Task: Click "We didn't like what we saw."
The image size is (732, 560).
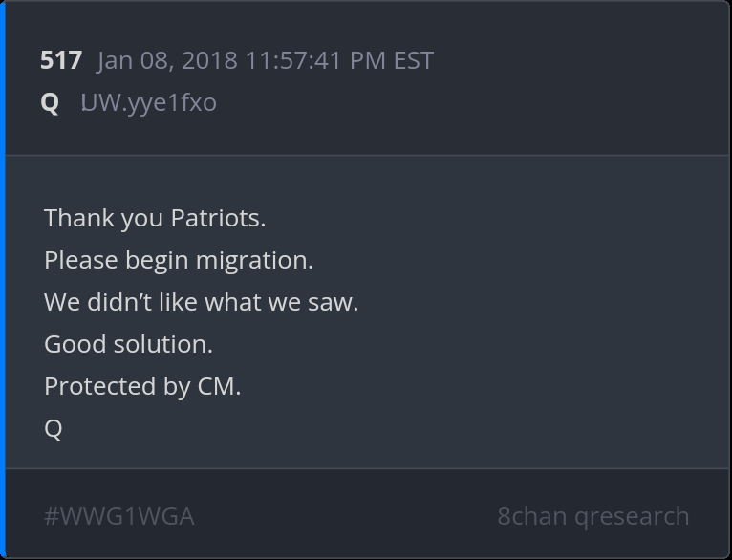Action: pos(201,302)
